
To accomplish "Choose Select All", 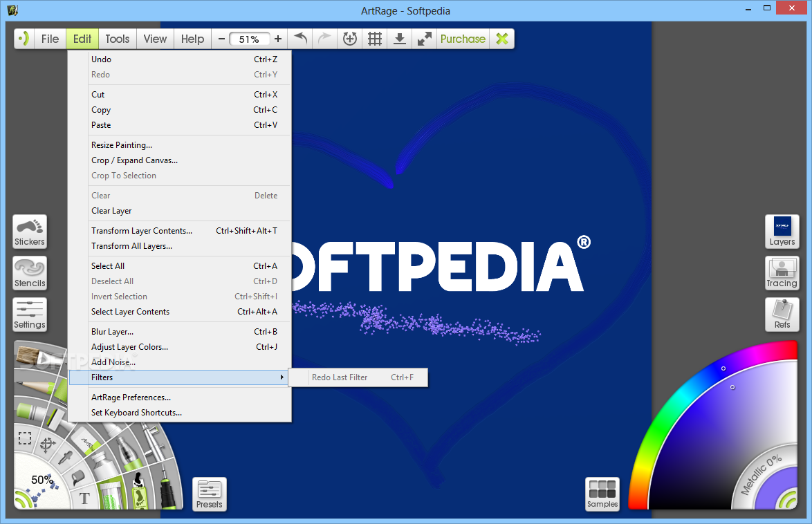I will click(181, 266).
